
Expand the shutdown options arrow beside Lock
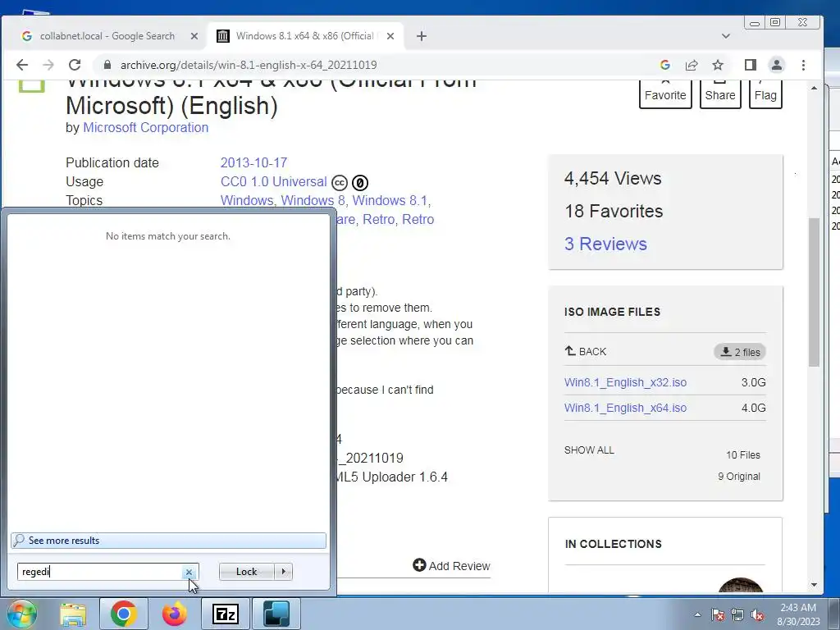click(283, 572)
